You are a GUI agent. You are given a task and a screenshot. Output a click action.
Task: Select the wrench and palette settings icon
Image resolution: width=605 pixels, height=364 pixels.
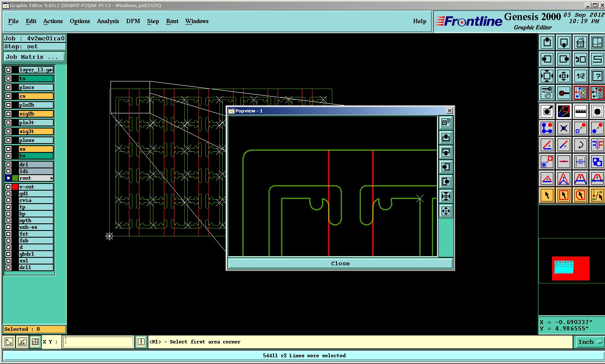[547, 93]
